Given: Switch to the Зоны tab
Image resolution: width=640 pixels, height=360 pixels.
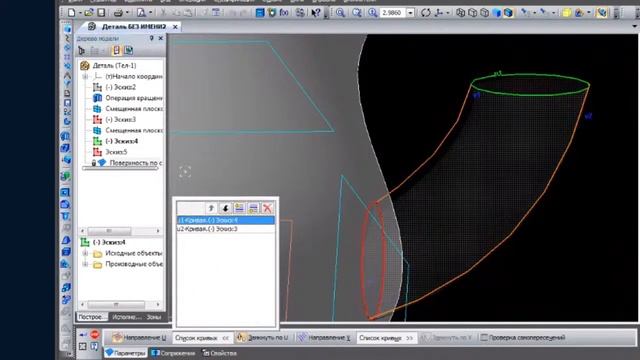Looking at the screenshot, I should click(153, 317).
